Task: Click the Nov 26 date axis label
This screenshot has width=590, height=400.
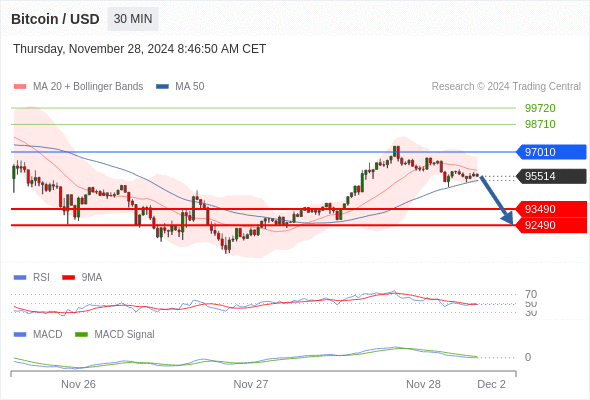Action: tap(78, 384)
